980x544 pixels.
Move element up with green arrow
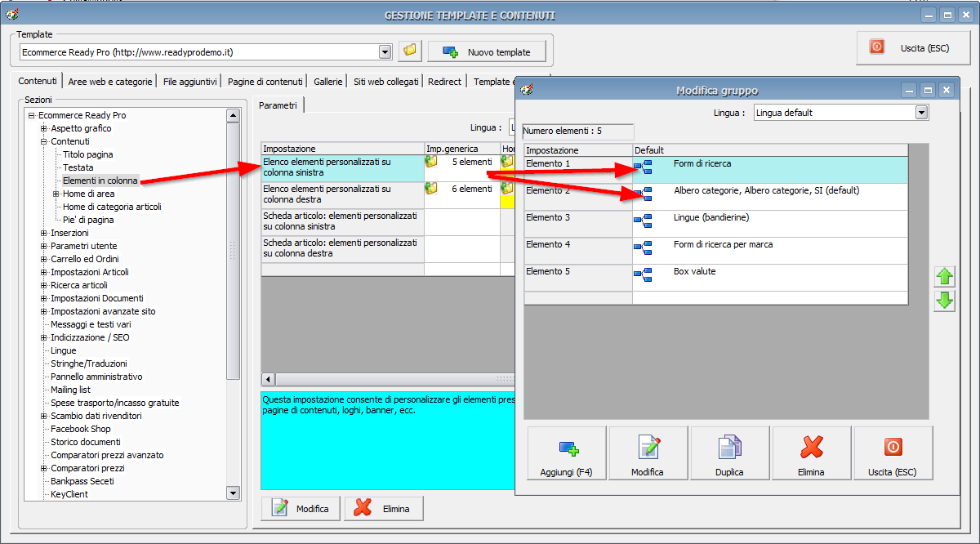click(x=945, y=277)
